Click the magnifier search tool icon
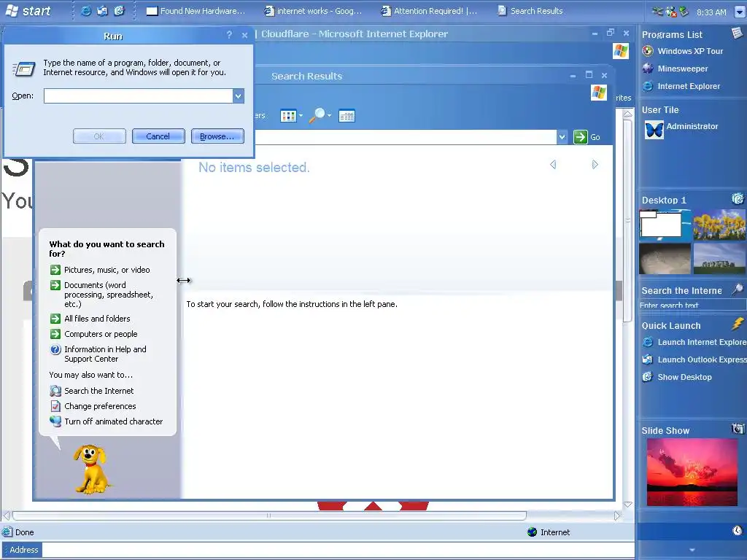This screenshot has height=560, width=747. pyautogui.click(x=317, y=115)
